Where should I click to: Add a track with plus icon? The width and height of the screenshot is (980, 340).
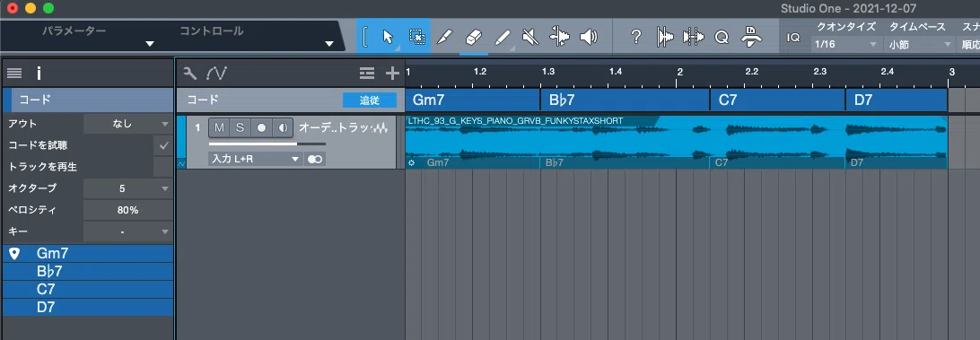coord(392,74)
